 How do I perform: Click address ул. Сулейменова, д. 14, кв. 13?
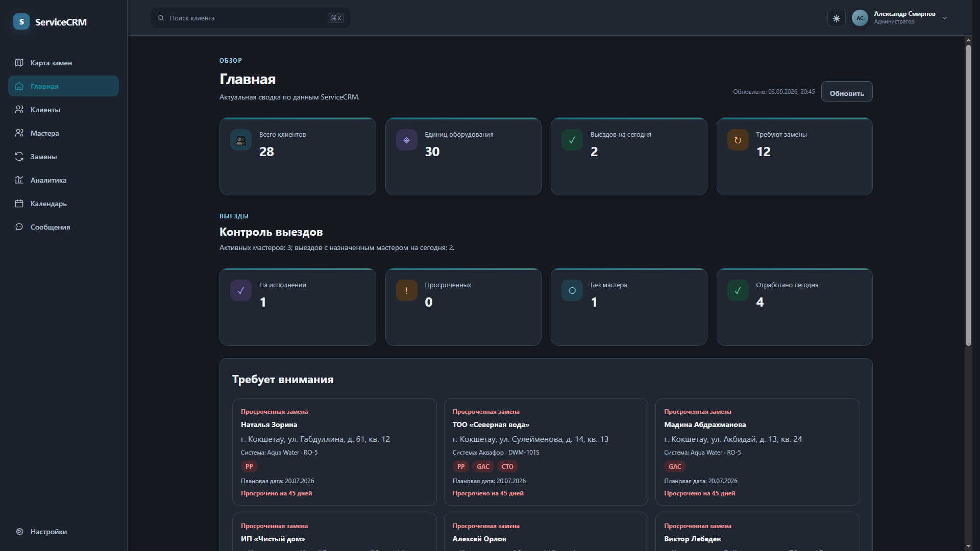pyautogui.click(x=554, y=439)
